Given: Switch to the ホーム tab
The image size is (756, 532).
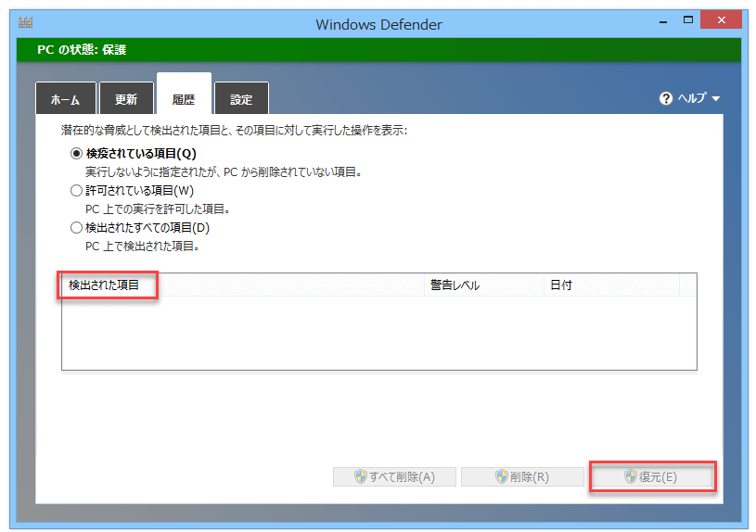Looking at the screenshot, I should click(x=66, y=99).
